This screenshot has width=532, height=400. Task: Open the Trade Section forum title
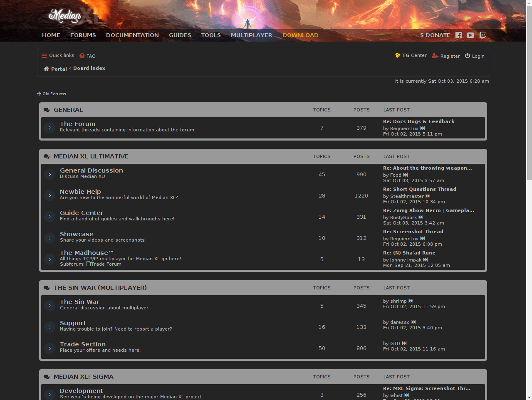point(83,344)
